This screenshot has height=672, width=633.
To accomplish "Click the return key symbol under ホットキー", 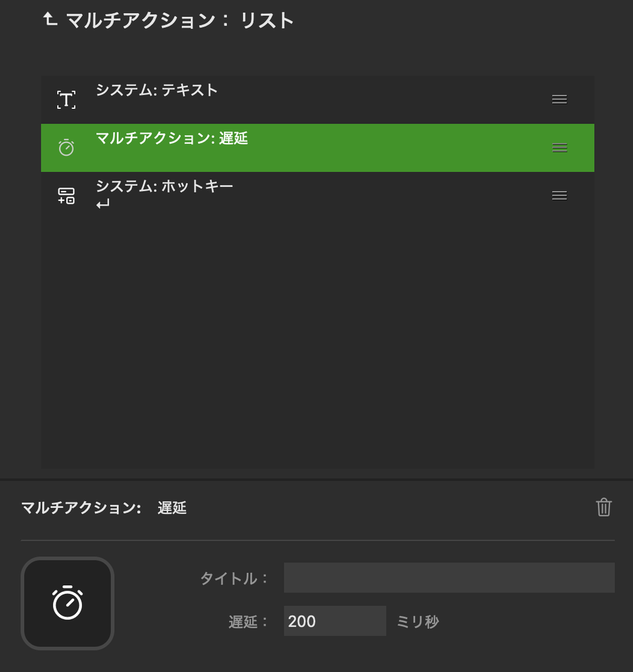I will coord(103,204).
